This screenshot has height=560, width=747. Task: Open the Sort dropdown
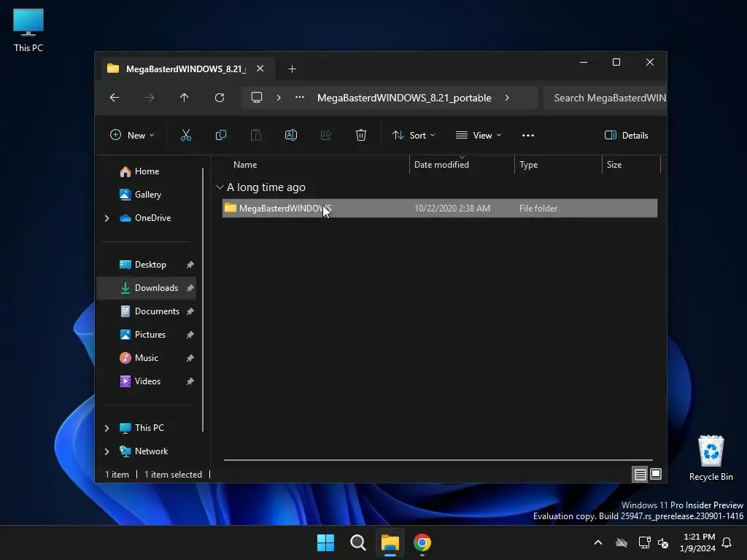click(414, 135)
